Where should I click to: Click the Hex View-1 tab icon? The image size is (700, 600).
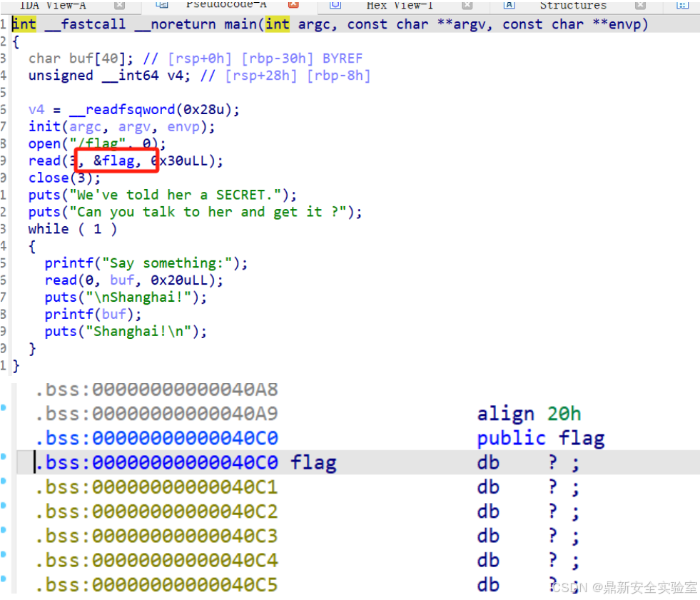(x=335, y=6)
